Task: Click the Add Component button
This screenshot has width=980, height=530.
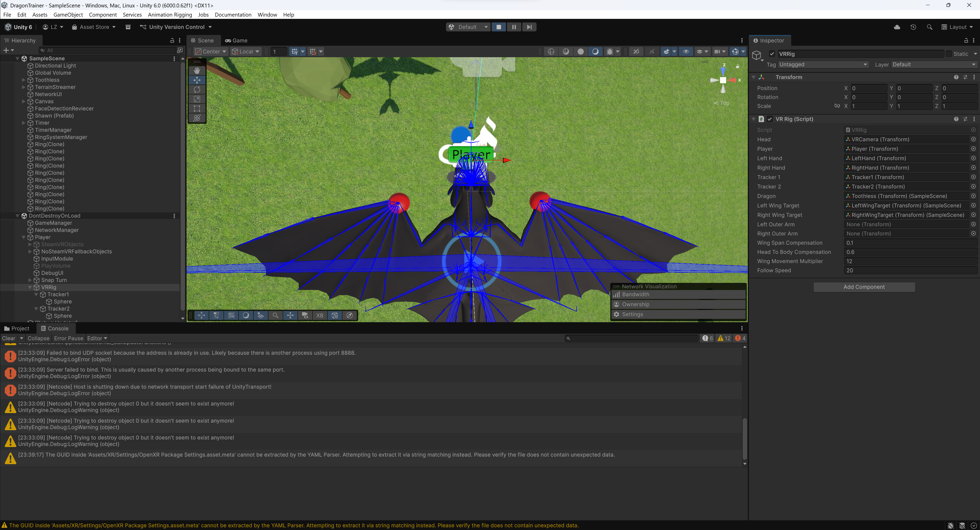Action: tap(864, 287)
